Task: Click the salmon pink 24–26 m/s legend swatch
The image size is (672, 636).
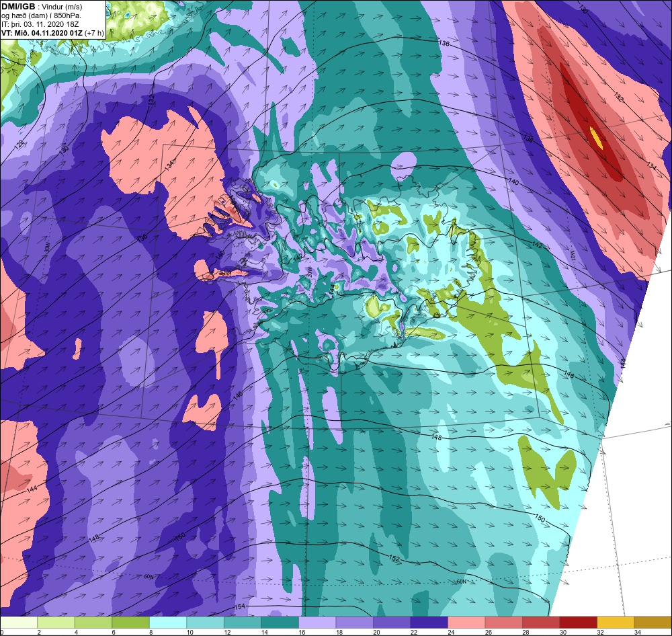Action: pos(466,623)
